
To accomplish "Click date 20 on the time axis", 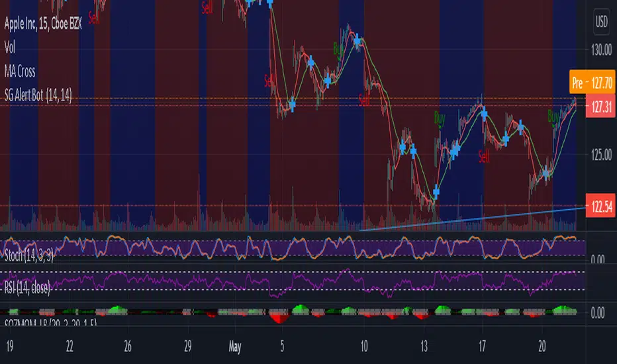I will pos(542,346).
